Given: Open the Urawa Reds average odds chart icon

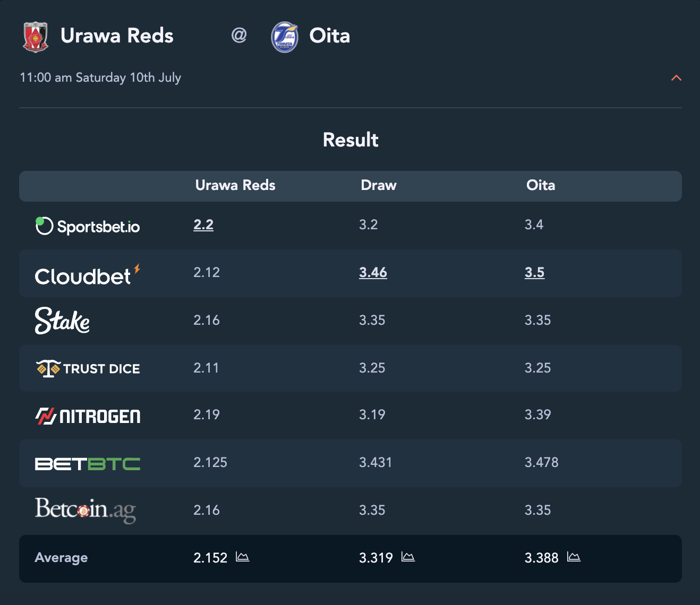Looking at the screenshot, I should [x=243, y=557].
